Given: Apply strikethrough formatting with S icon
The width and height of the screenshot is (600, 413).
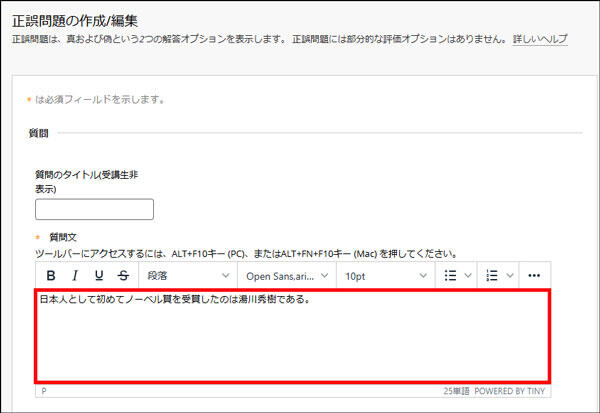Looking at the screenshot, I should (123, 275).
